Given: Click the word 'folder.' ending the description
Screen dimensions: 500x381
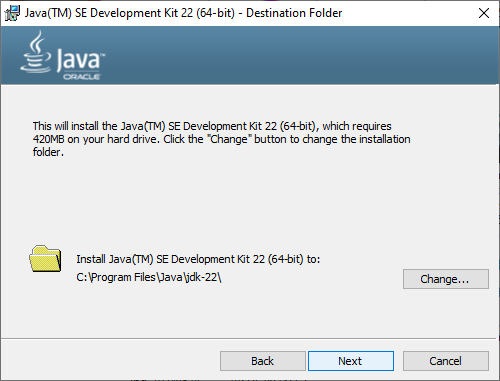Looking at the screenshot, I should (48, 152).
